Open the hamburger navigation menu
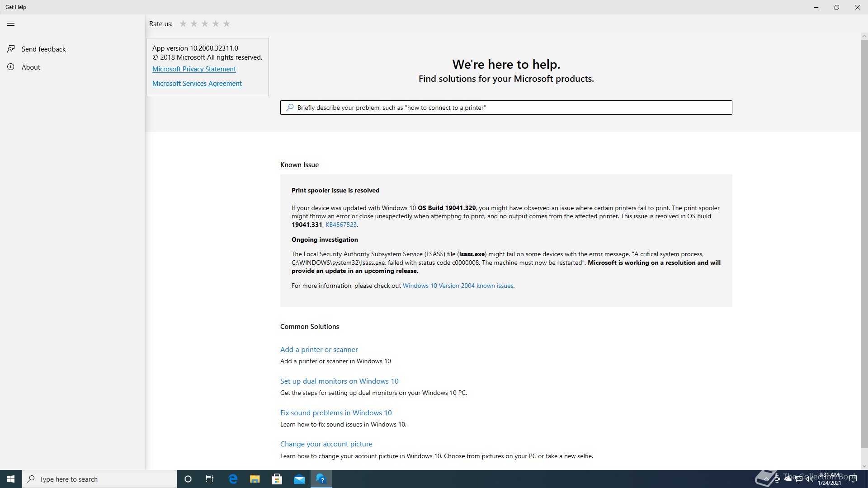The width and height of the screenshot is (868, 488). point(11,23)
